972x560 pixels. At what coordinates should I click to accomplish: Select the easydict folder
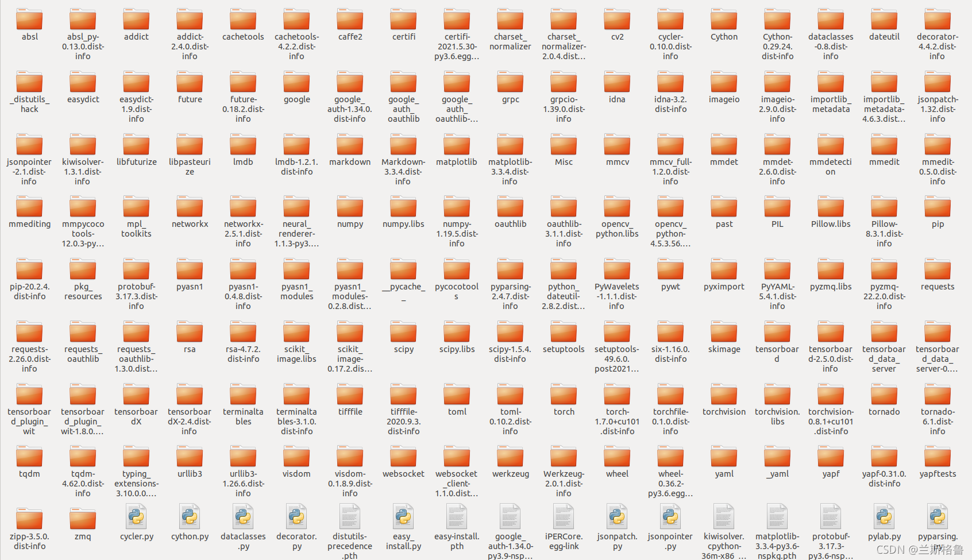(x=83, y=82)
